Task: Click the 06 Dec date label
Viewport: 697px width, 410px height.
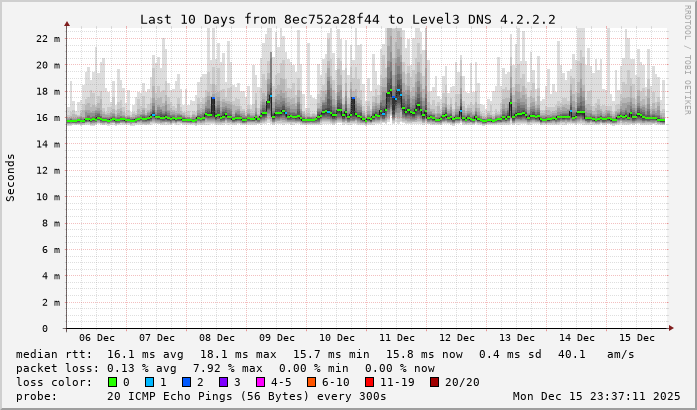Action: [x=97, y=338]
